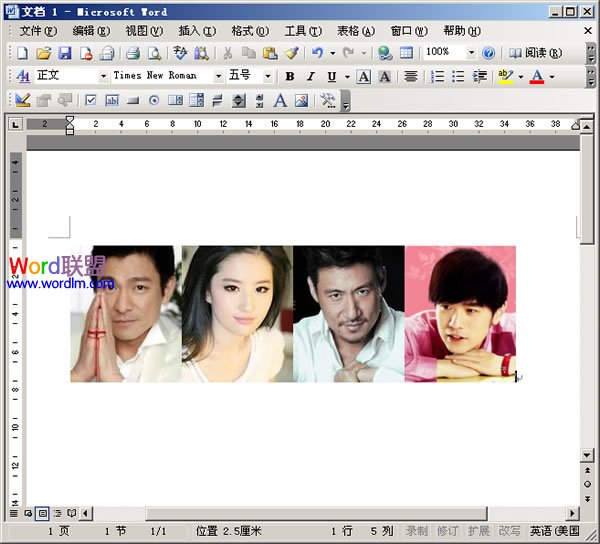Viewport: 600px width, 544px height.
Task: Toggle Bold formatting
Action: point(290,76)
